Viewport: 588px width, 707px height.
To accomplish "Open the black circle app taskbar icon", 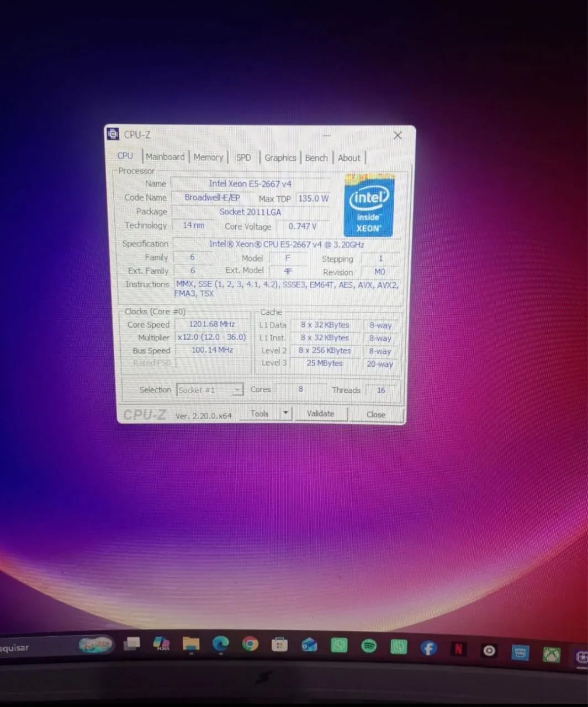I will click(489, 651).
